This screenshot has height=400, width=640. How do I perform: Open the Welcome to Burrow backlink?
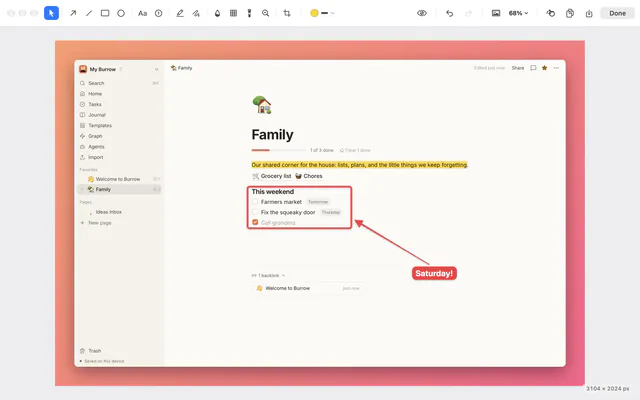308,288
